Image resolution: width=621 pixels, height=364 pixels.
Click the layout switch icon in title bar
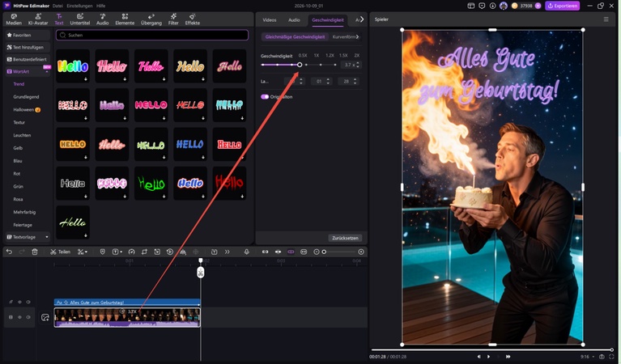pyautogui.click(x=471, y=6)
